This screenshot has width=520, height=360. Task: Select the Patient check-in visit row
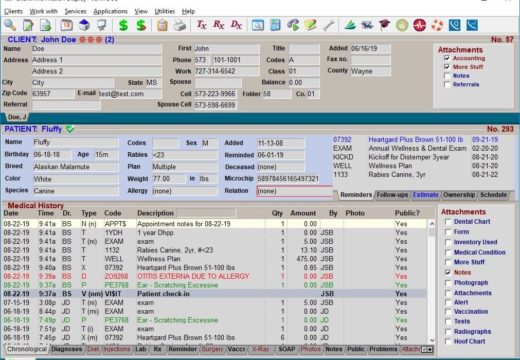[215, 294]
